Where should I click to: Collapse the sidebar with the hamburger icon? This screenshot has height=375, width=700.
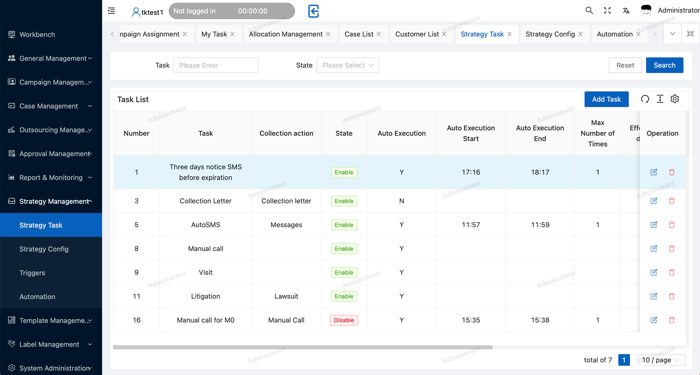[111, 11]
